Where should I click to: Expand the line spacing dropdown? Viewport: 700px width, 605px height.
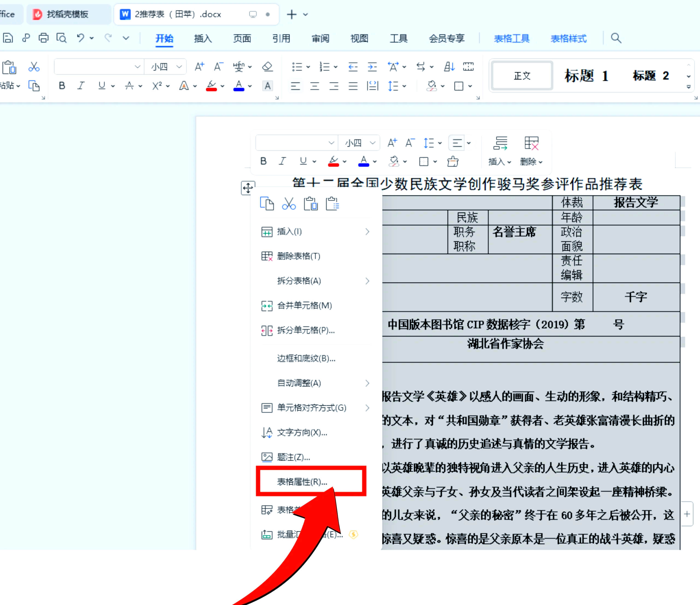coord(404,86)
